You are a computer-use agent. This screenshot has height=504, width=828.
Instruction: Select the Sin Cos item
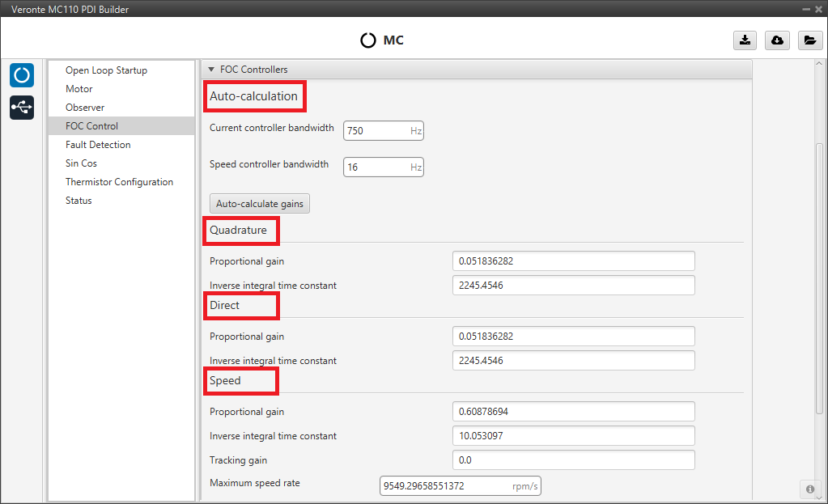(x=81, y=163)
